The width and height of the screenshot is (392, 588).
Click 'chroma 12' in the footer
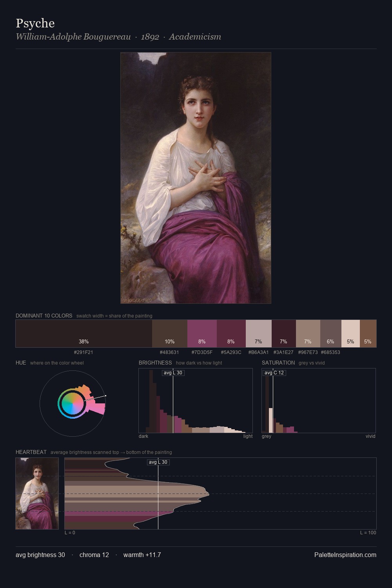tap(94, 555)
